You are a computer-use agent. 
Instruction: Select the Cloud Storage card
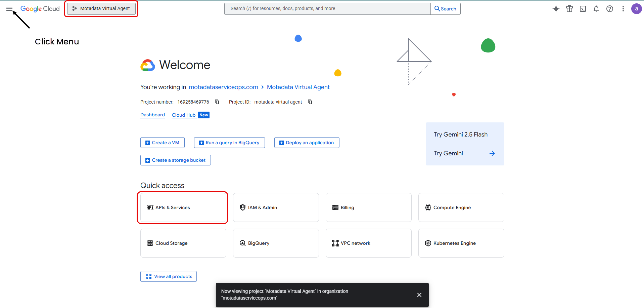[x=183, y=243]
